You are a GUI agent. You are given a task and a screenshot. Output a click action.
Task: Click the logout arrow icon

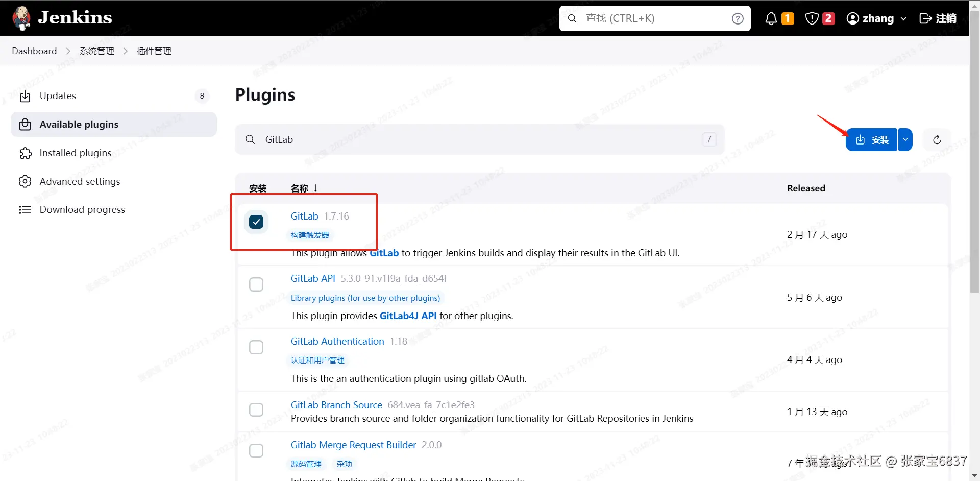coord(925,18)
